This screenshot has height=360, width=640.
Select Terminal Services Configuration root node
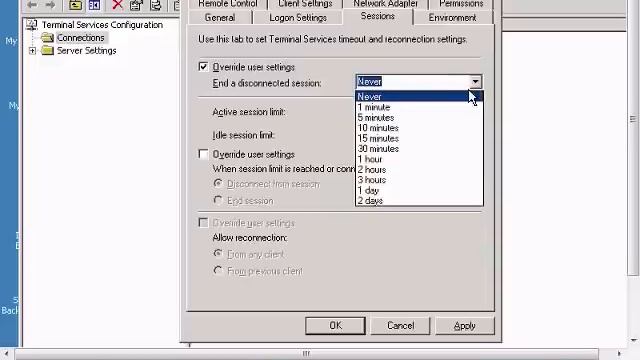tap(102, 25)
